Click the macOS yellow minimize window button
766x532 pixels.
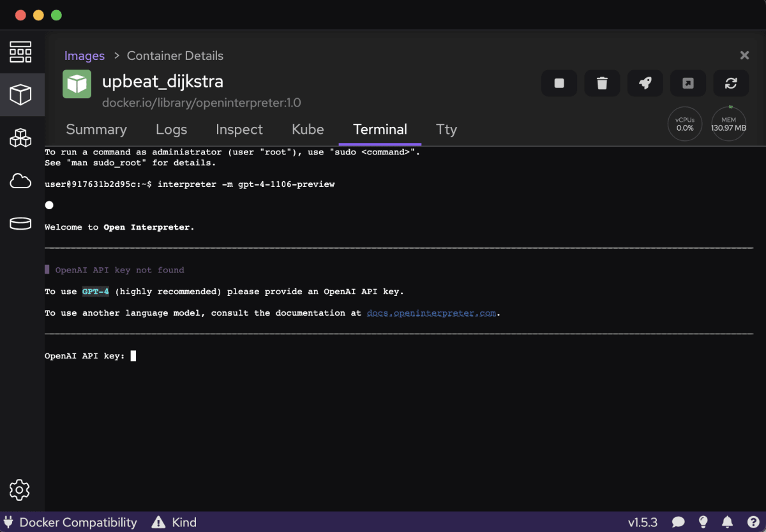[38, 15]
